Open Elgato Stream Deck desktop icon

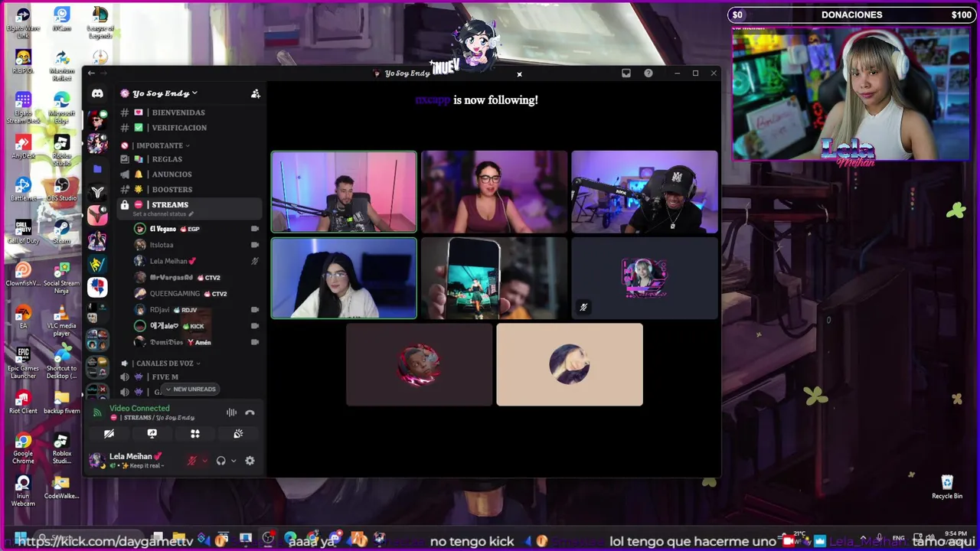[x=23, y=108]
